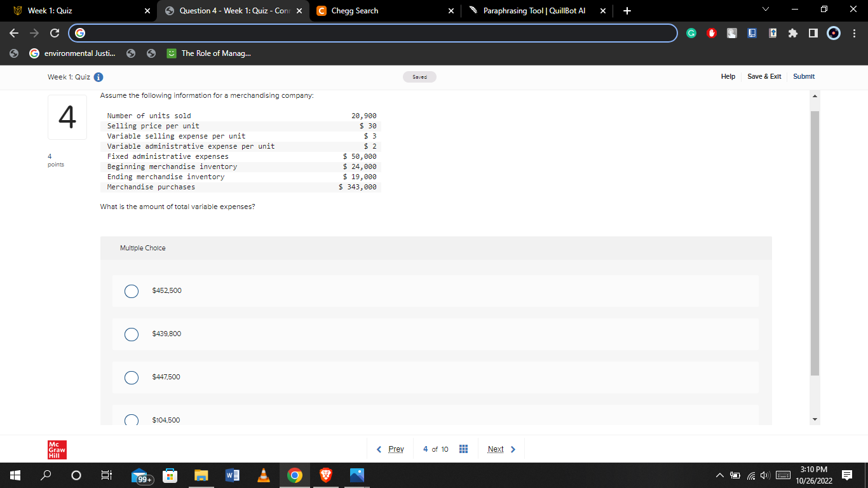Viewport: 868px width, 488px height.
Task: Switch to the Chegg Search tab
Action: point(386,11)
